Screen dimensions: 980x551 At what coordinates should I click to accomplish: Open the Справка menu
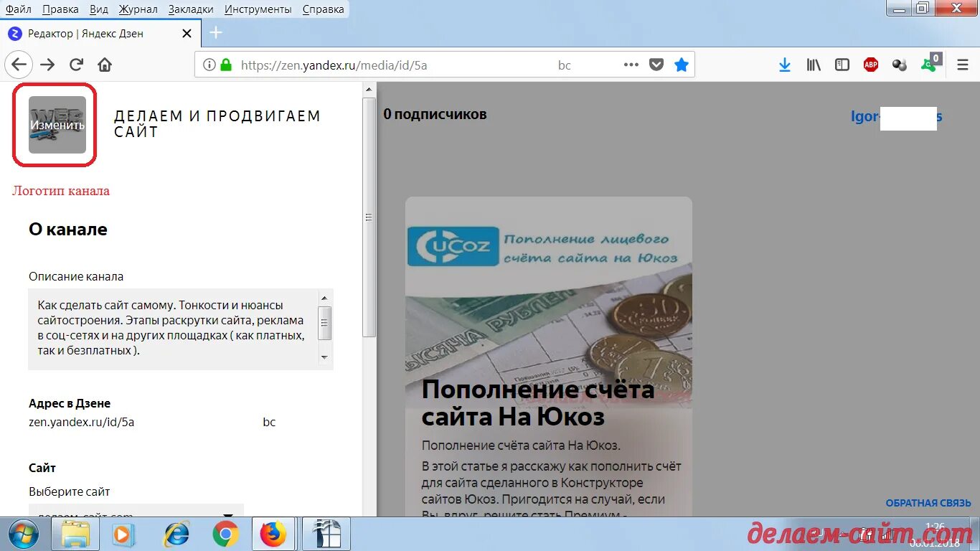click(x=323, y=9)
